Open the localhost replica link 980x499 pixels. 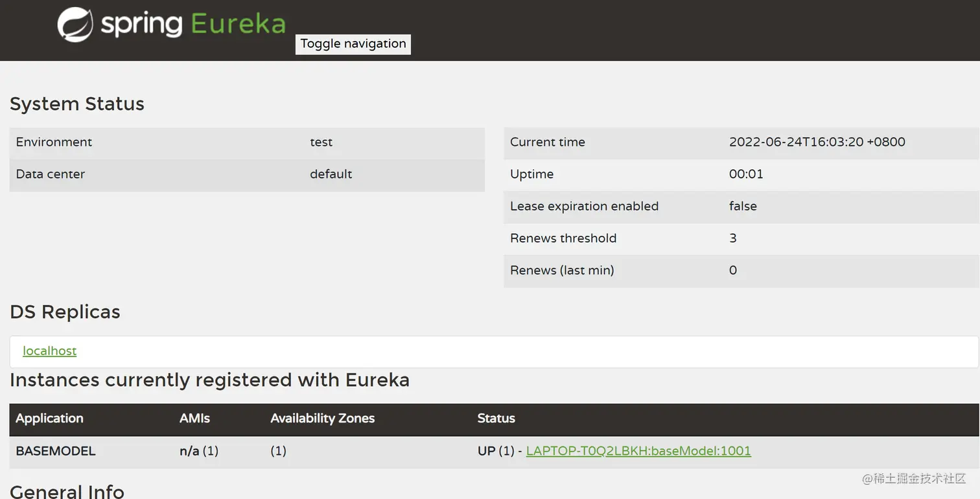(x=50, y=351)
